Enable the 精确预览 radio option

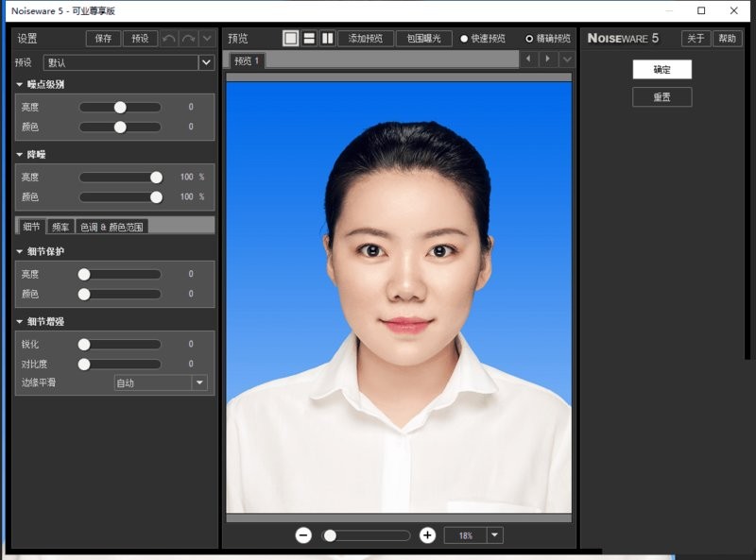[x=529, y=39]
